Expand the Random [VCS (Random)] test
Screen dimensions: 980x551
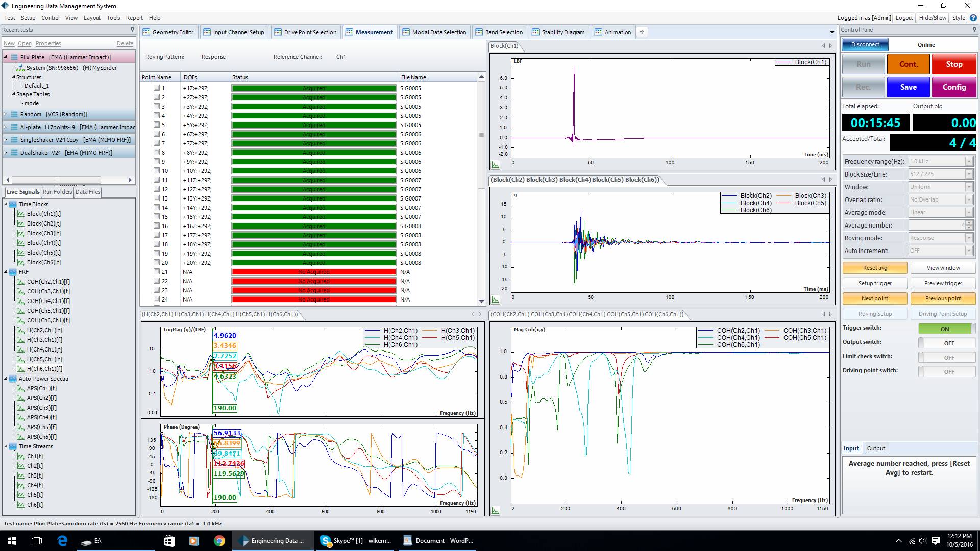click(x=6, y=114)
